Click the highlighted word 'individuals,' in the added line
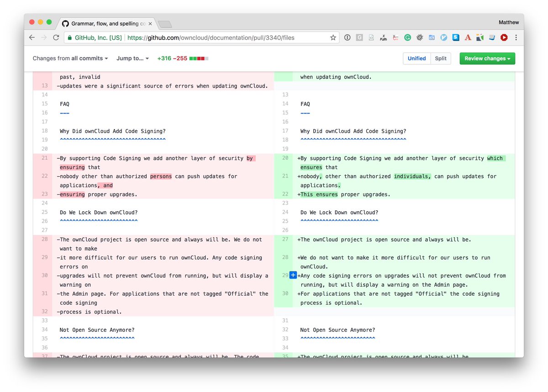 point(412,176)
